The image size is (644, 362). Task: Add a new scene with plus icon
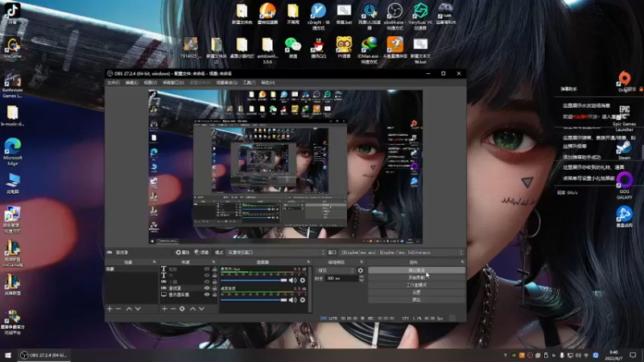[x=109, y=309]
